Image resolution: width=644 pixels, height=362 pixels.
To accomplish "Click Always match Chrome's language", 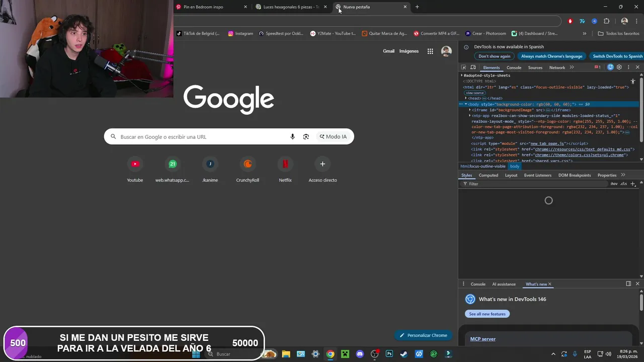I will click(552, 56).
